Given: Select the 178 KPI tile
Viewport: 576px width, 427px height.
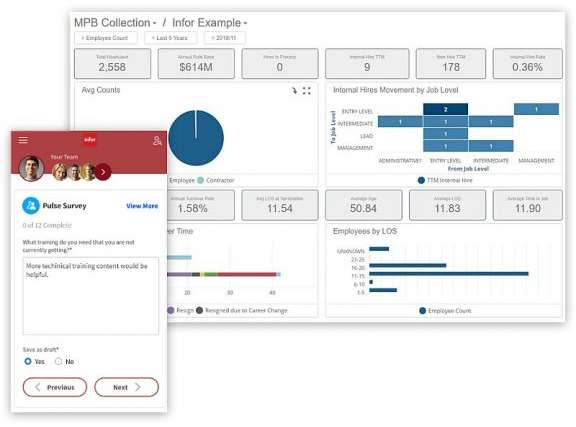Looking at the screenshot, I should coord(451,64).
